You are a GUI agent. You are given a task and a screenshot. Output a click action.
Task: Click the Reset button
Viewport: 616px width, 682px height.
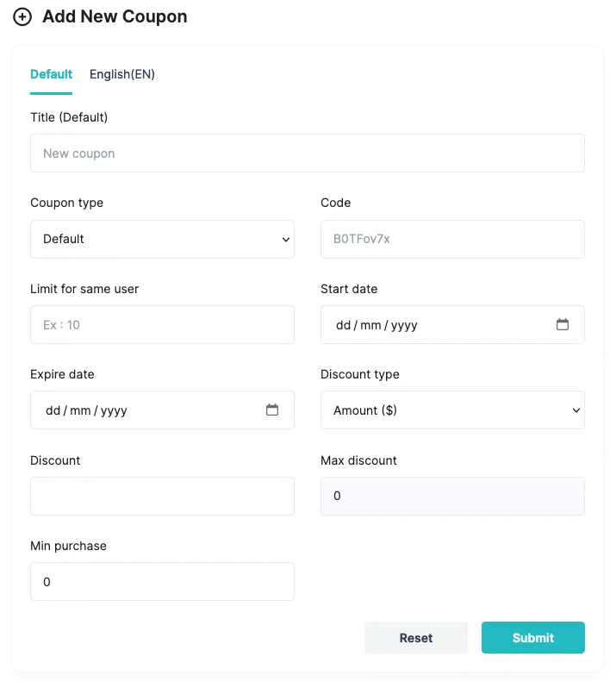coord(416,638)
